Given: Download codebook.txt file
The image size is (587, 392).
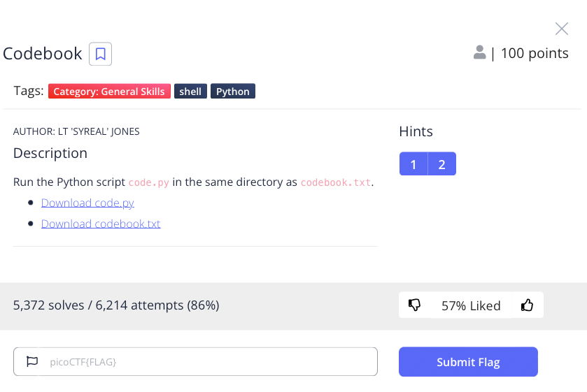Looking at the screenshot, I should click(x=101, y=224).
